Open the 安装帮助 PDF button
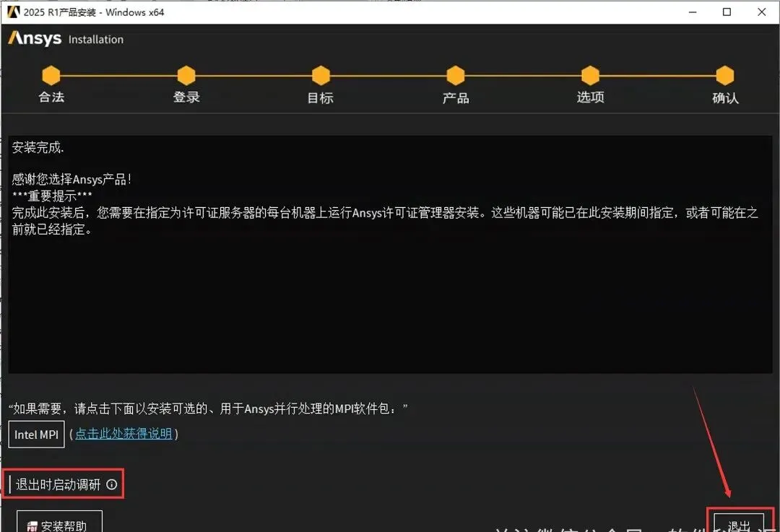The height and width of the screenshot is (532, 780). 60,522
